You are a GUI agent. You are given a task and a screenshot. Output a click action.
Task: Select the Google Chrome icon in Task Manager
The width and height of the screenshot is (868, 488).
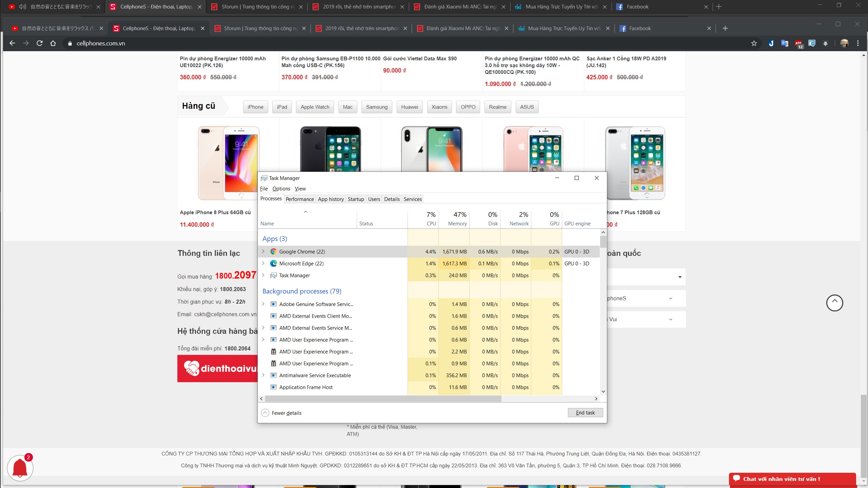[x=273, y=251]
